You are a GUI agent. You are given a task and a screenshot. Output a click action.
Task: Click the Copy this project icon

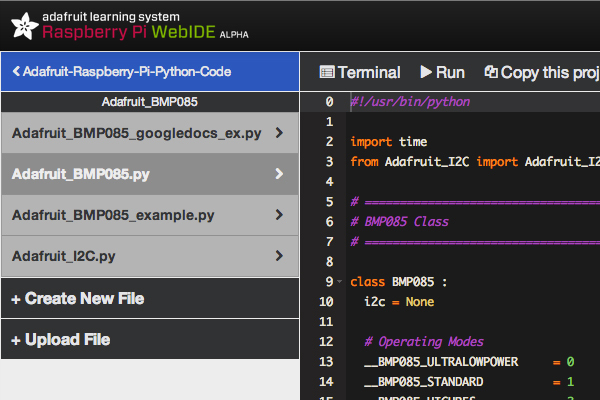[491, 72]
